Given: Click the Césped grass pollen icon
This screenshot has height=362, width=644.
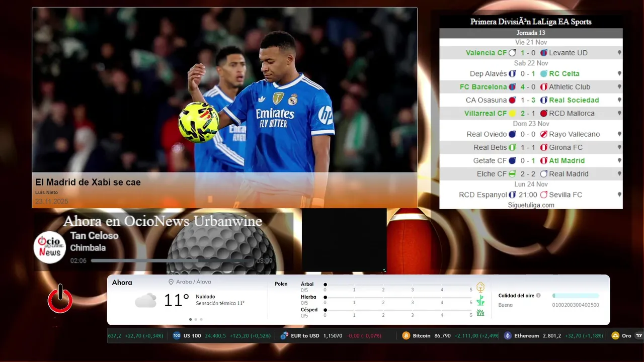Looking at the screenshot, I should tap(480, 313).
